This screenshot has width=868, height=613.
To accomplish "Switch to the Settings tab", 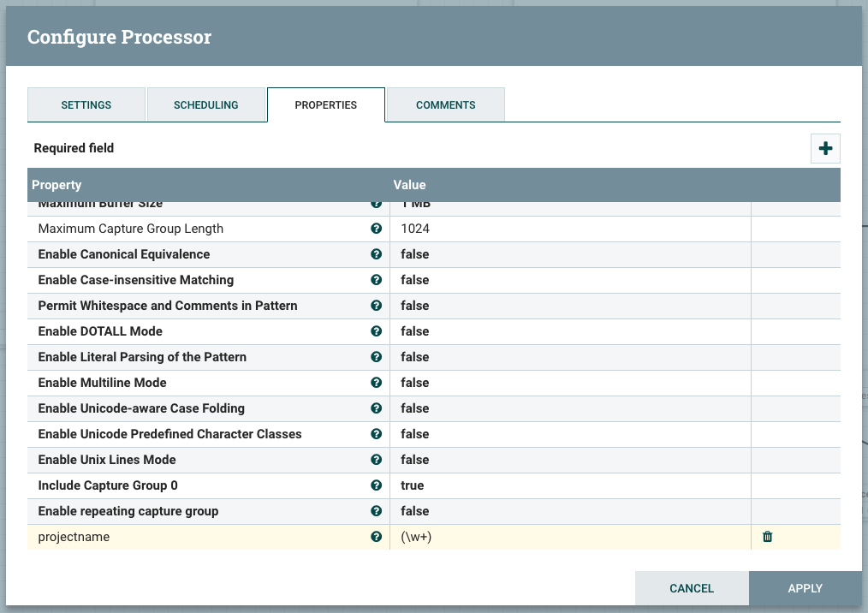I will (86, 104).
